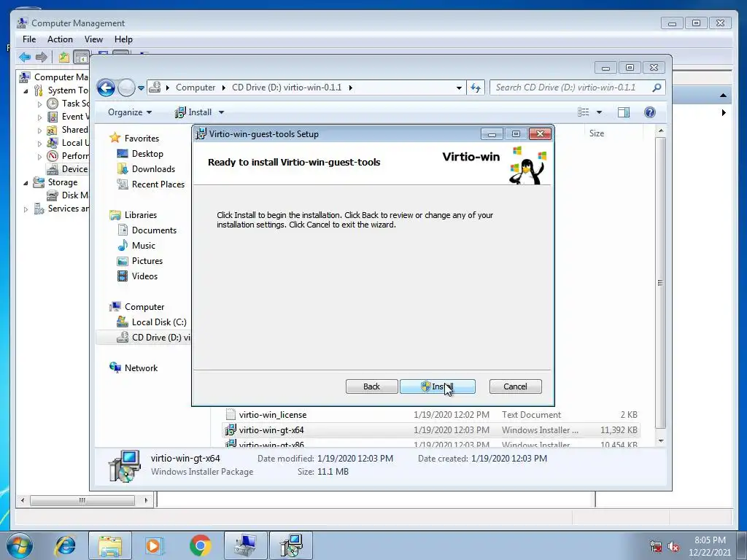This screenshot has width=747, height=560.
Task: Open the address bar history dropdown arrow
Action: (x=459, y=87)
